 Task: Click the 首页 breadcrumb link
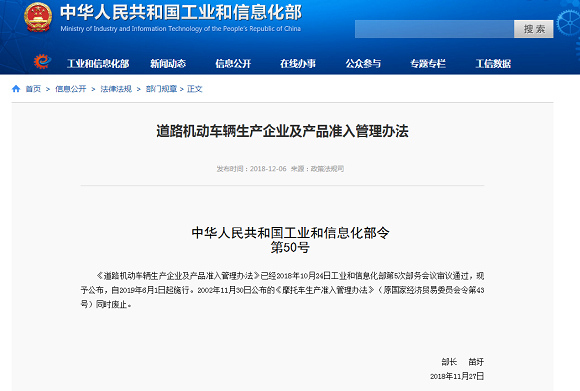pyautogui.click(x=33, y=89)
